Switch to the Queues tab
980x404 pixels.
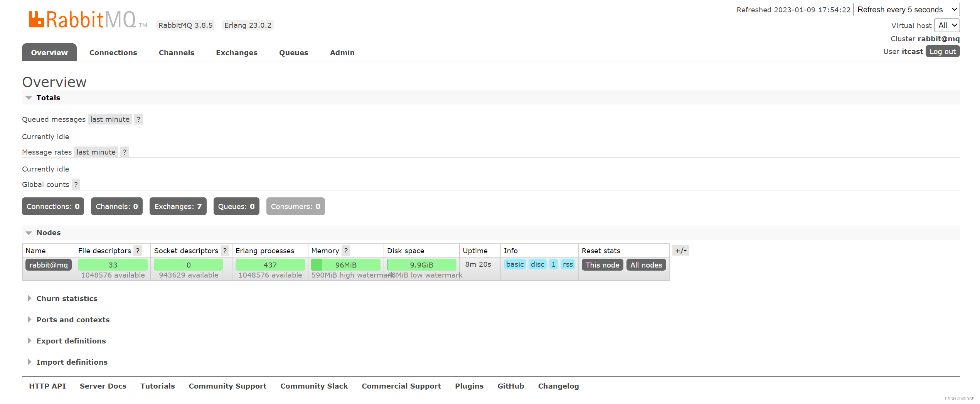click(294, 52)
